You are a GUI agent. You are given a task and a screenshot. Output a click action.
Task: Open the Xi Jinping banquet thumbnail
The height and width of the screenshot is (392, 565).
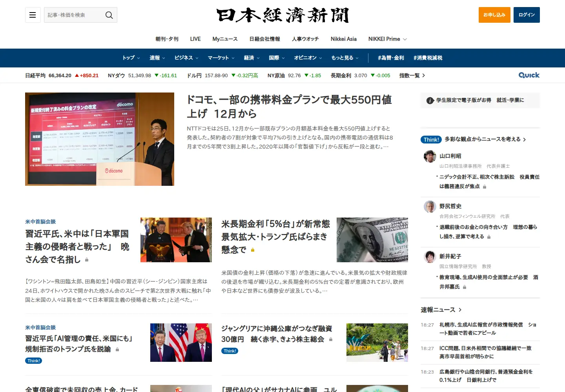[176, 240]
